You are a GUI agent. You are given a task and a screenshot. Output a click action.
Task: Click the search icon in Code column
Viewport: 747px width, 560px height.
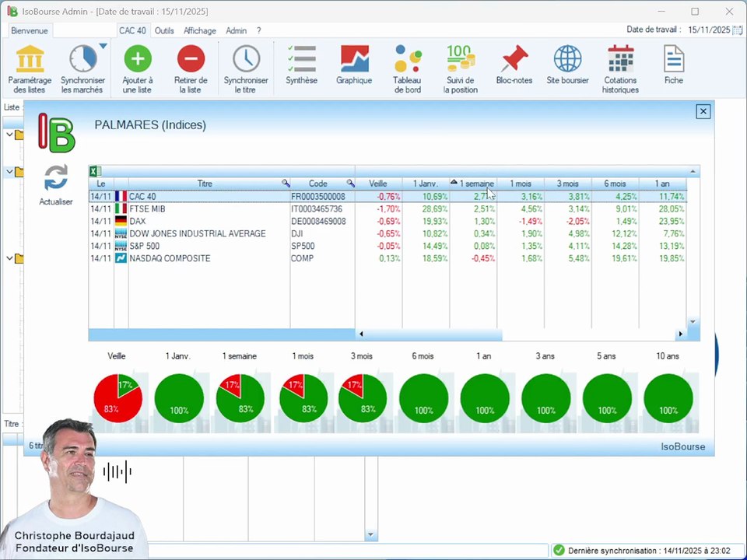coord(350,183)
